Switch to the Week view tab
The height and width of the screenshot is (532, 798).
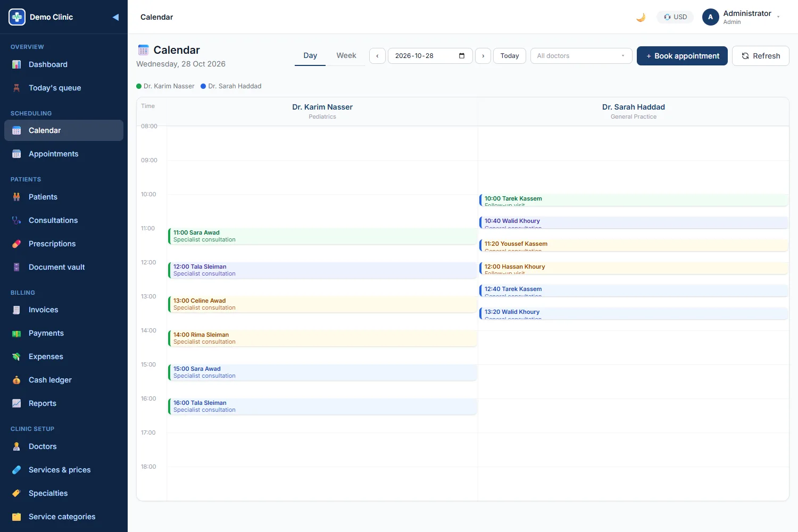click(346, 56)
